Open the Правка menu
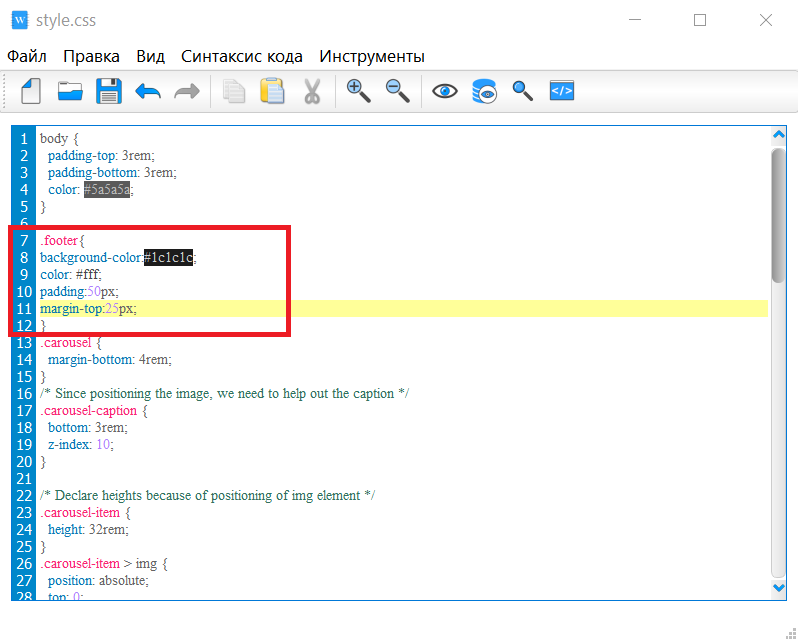 point(92,56)
